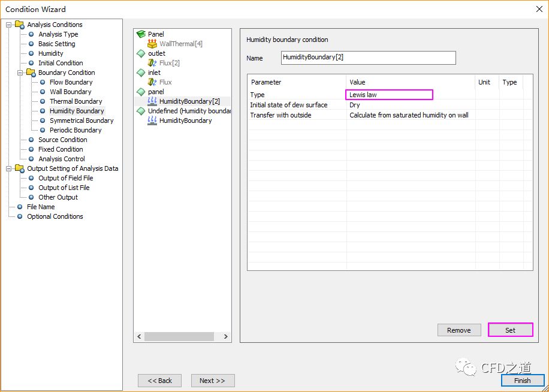Click the HumidityBoundary[2] droplet icon
549x392 pixels.
[152, 101]
